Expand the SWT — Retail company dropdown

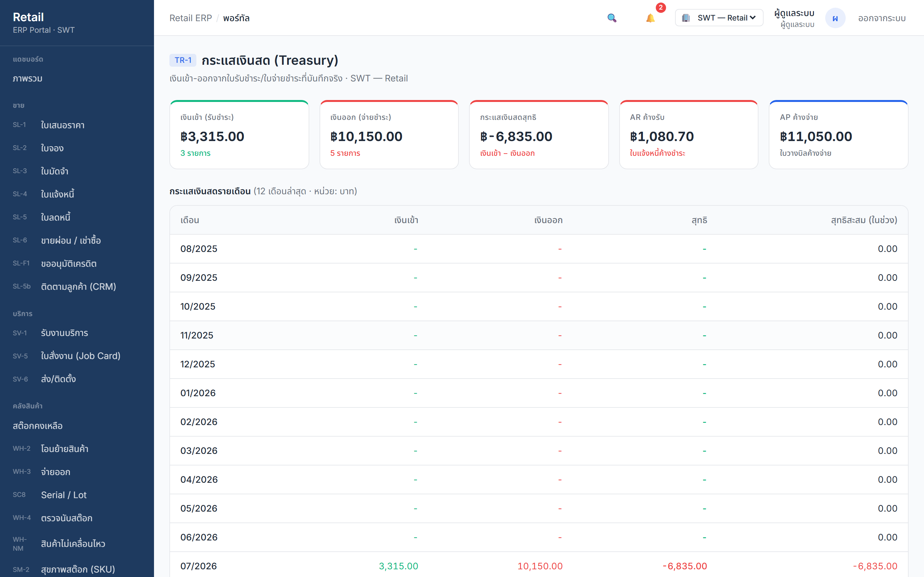tap(719, 18)
